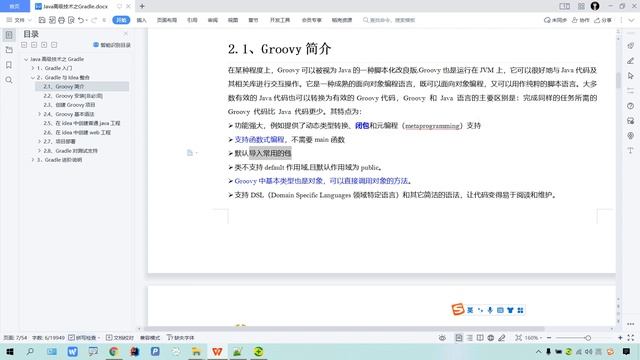Click the Print icon in quick toolbar
This screenshot has height=360, width=640.
click(x=61, y=20)
